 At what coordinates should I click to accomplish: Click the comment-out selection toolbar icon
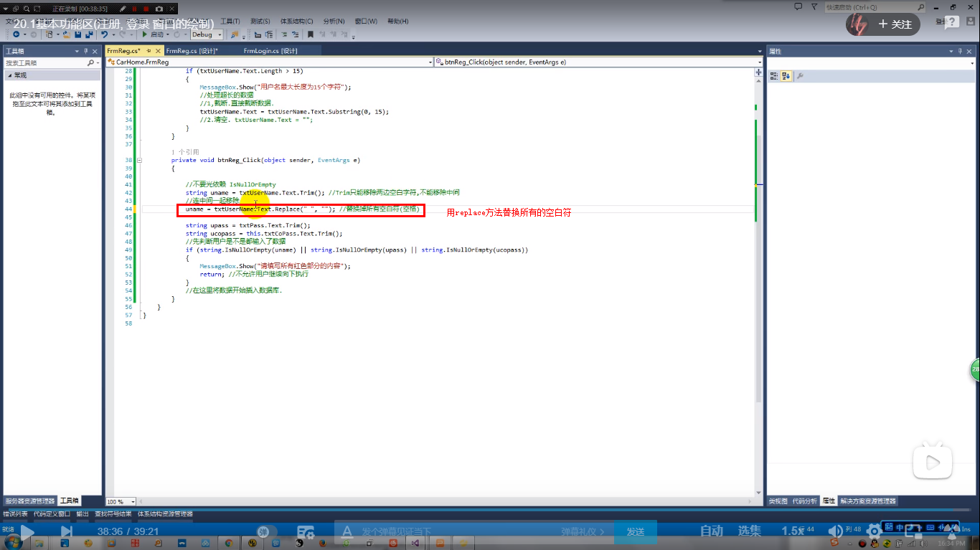tap(284, 34)
